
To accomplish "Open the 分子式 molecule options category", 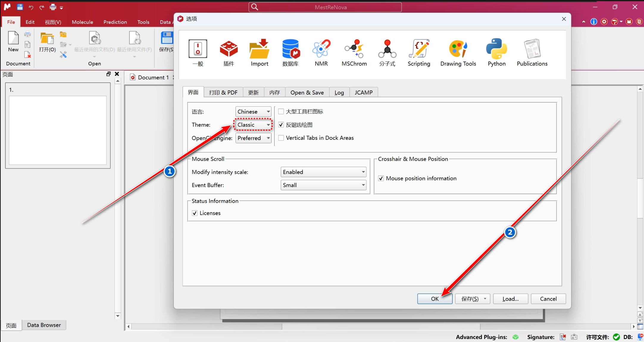I will coord(387,53).
